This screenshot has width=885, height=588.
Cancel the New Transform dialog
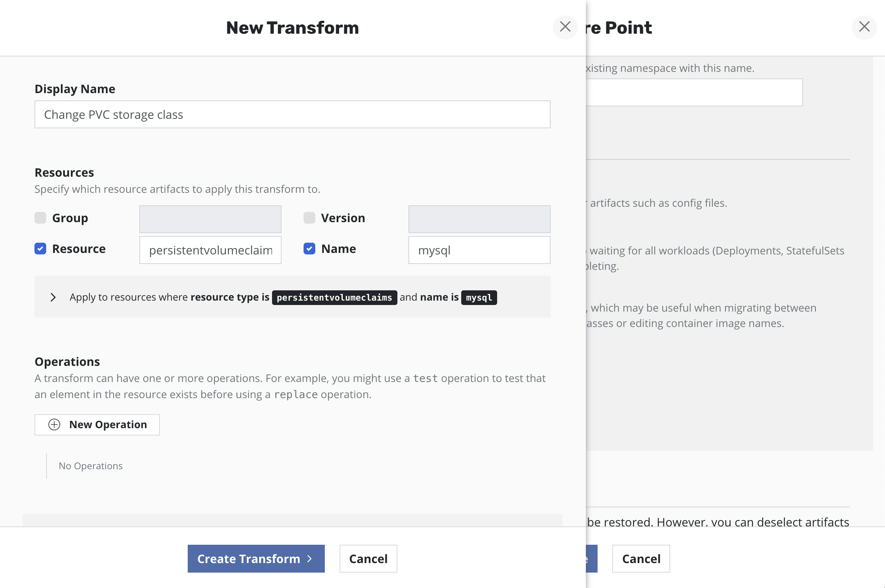(x=368, y=559)
